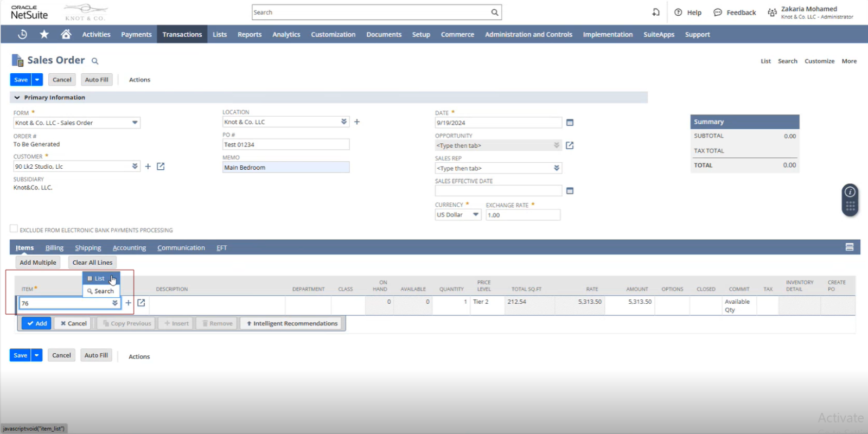Switch to the Shipping subtab
The width and height of the screenshot is (868, 434).
pyautogui.click(x=88, y=248)
